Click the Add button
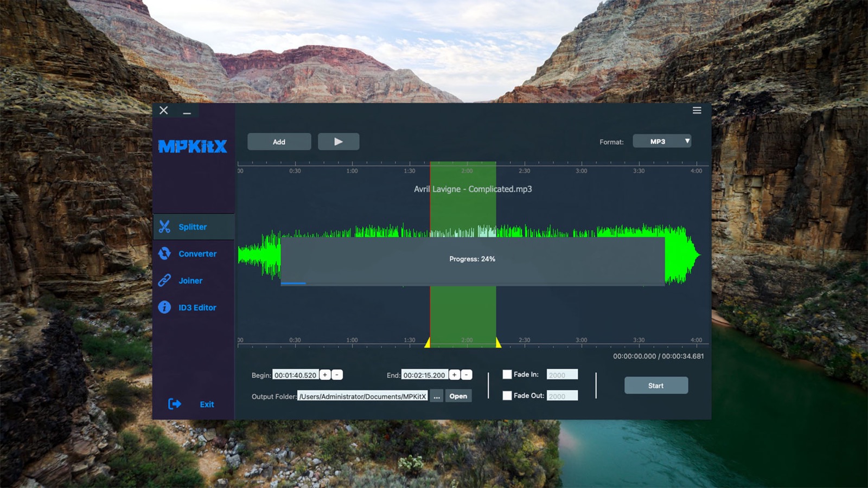Image resolution: width=868 pixels, height=488 pixels. (x=279, y=142)
